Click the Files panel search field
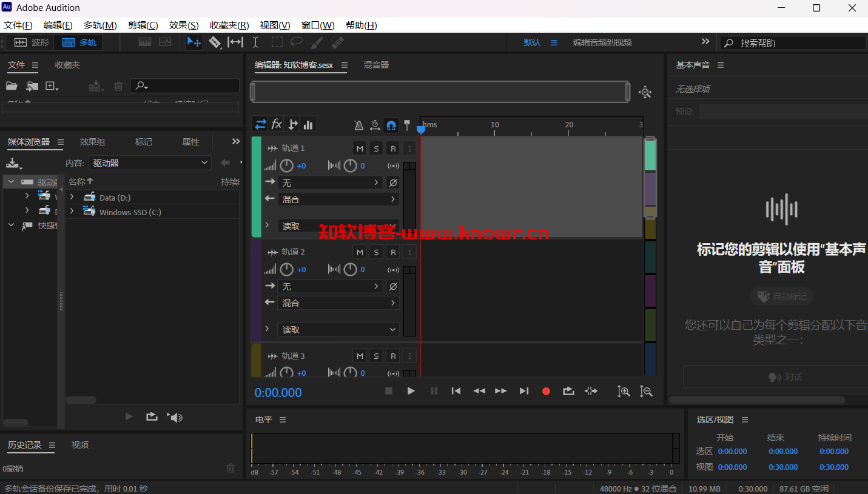The width and height of the screenshot is (868, 494). 184,86
